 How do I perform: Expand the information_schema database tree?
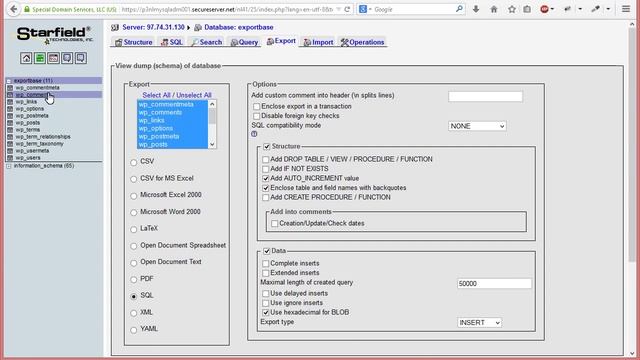point(9,166)
